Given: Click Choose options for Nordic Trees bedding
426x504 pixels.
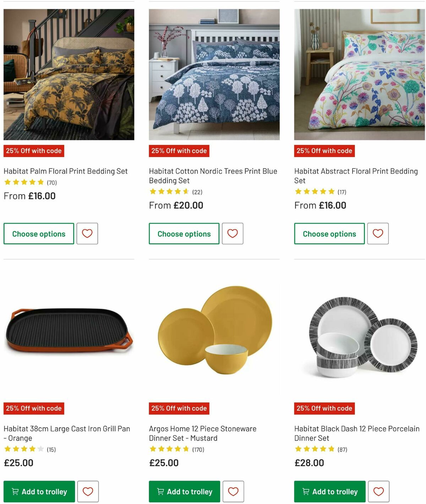Looking at the screenshot, I should pyautogui.click(x=184, y=234).
